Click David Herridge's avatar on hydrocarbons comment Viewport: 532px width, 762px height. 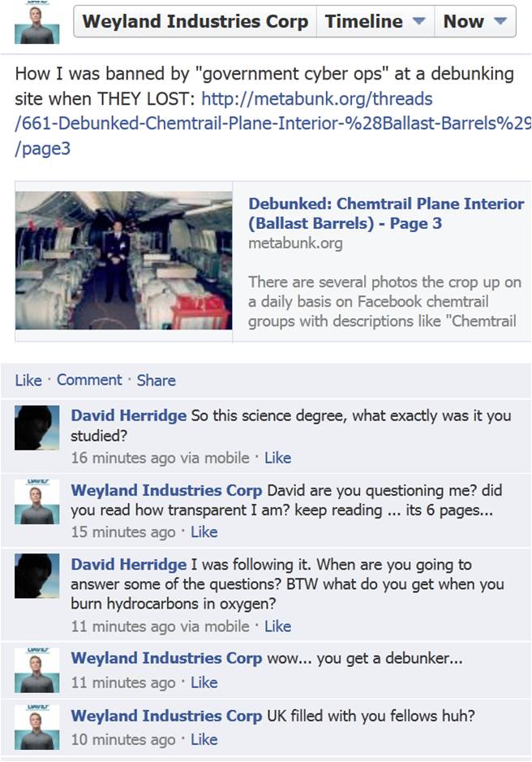pos(37,576)
